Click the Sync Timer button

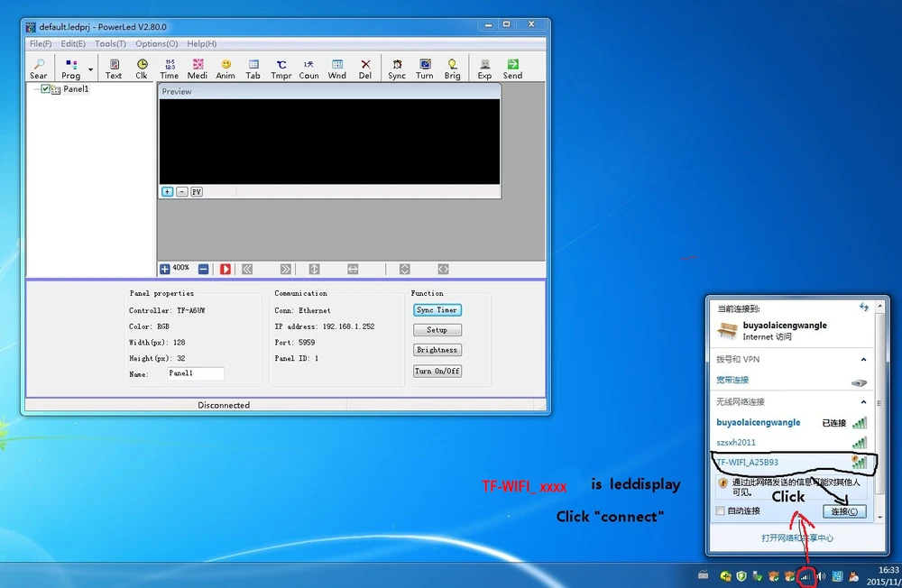(437, 310)
